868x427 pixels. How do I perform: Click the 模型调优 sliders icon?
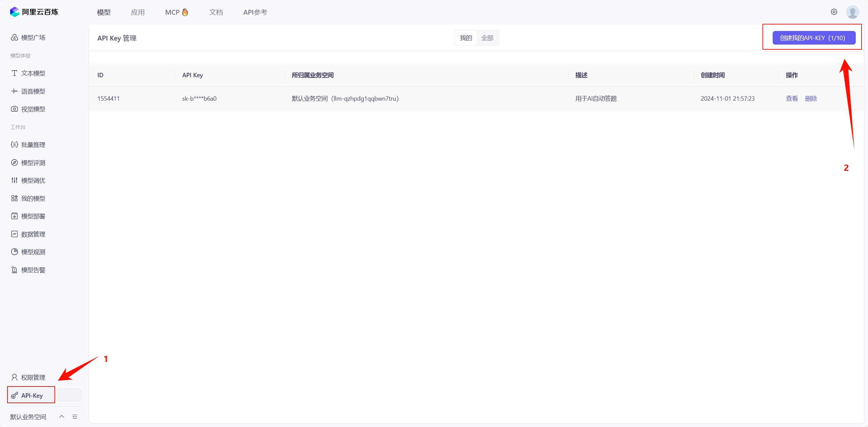(14, 180)
